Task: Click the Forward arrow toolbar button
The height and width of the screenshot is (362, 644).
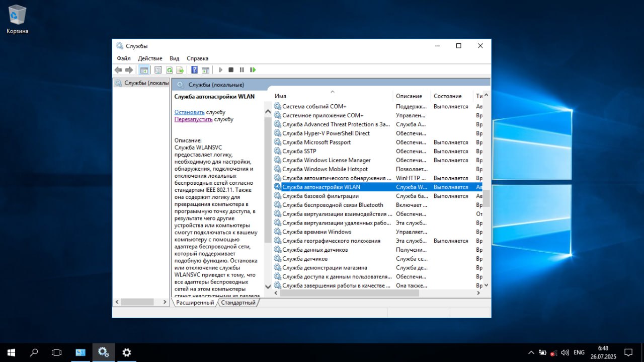Action: pyautogui.click(x=129, y=70)
